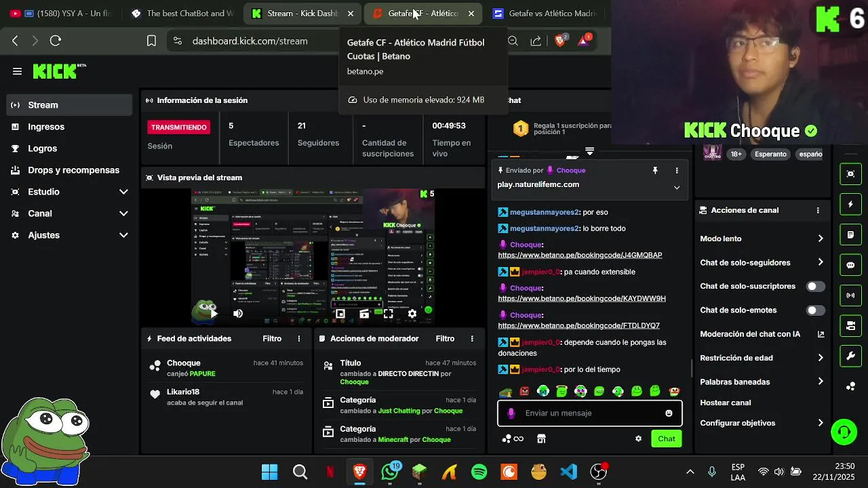Click the green headset support button
The image size is (868, 488).
point(844,432)
